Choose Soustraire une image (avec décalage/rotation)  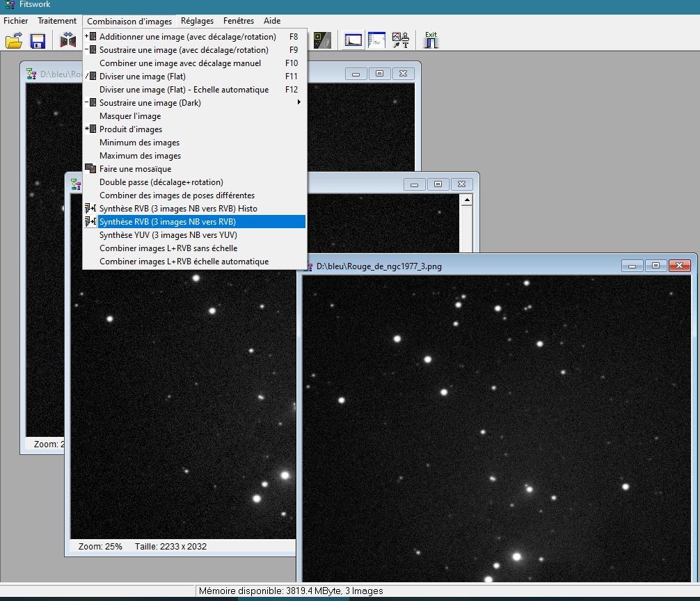click(195, 50)
